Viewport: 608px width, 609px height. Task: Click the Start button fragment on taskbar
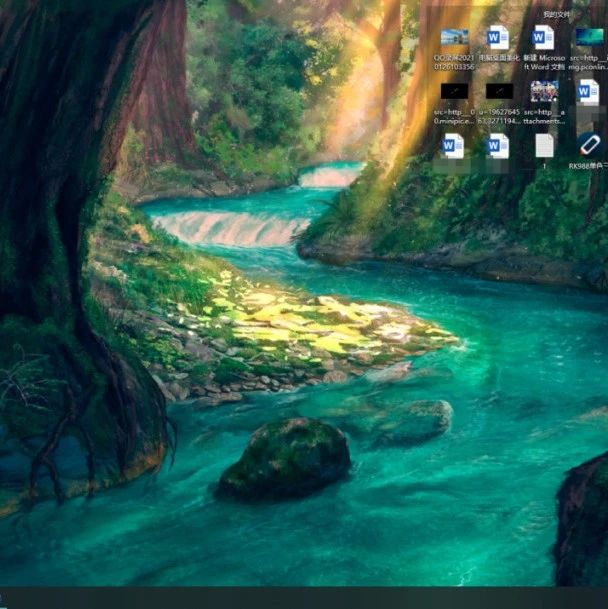tap(3, 598)
